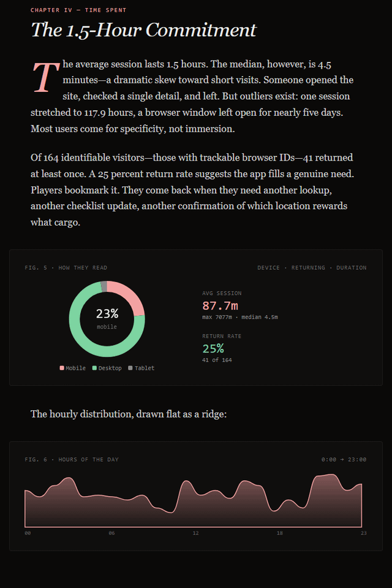The height and width of the screenshot is (588, 392).
Task: Click the large pink drop cap T
Action: coord(45,77)
